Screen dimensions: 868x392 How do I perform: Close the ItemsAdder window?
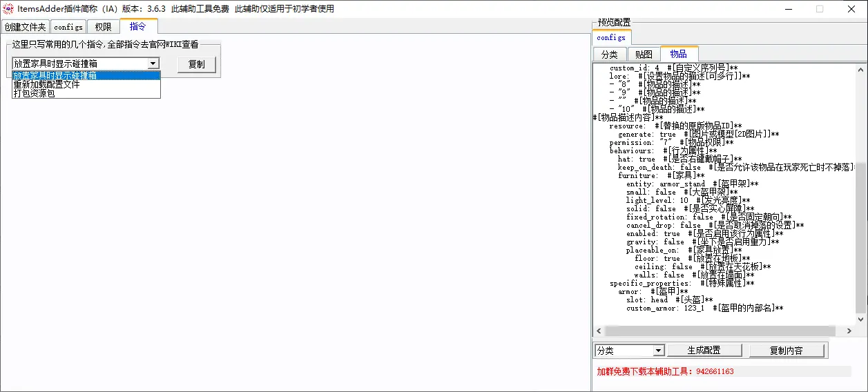(851, 9)
